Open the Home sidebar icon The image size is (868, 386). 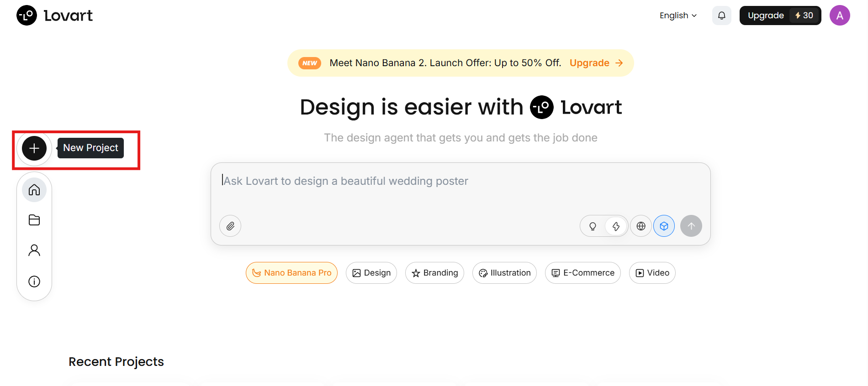tap(34, 190)
